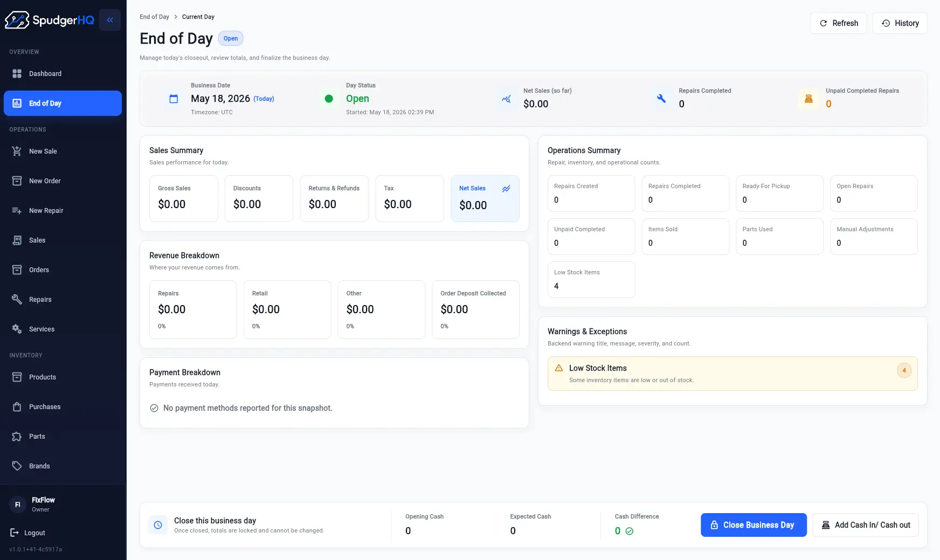Screen dimensions: 940x560
Task: Select the Products menu item
Action: [63, 377]
